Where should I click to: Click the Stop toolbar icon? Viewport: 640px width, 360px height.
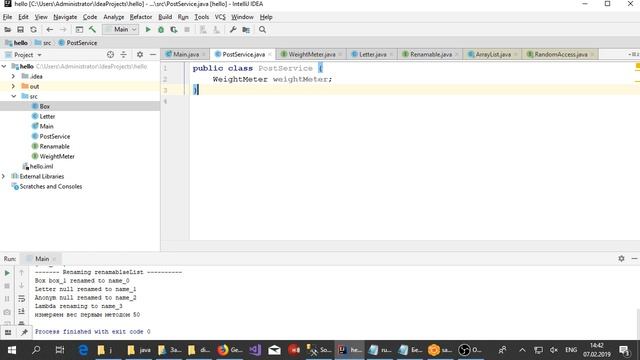click(x=187, y=29)
